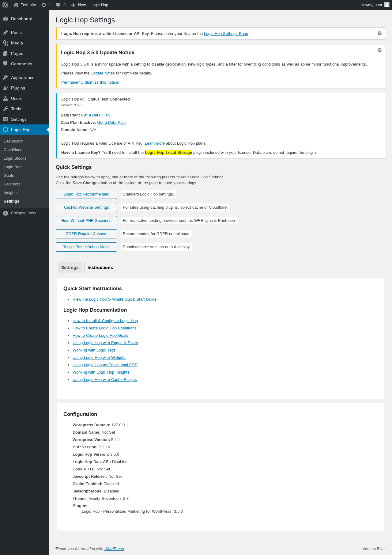Click the Comments bubble icon in sidebar
This screenshot has height=555, width=392.
pos(6,64)
